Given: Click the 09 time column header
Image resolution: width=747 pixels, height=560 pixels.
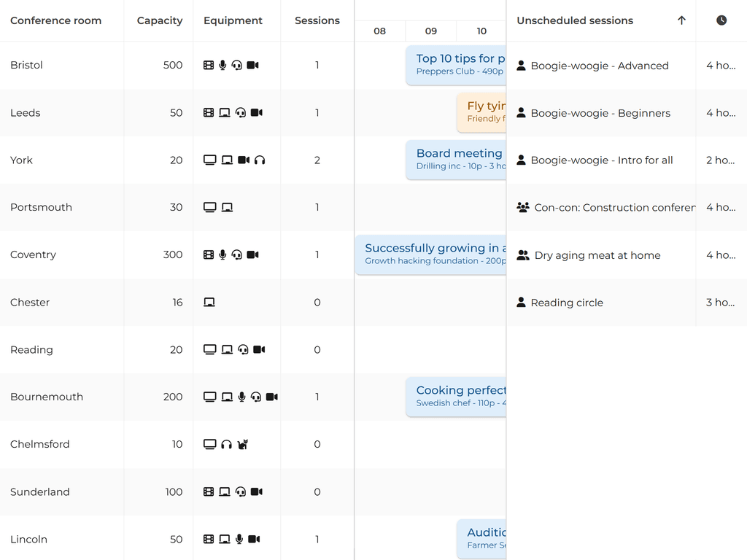Looking at the screenshot, I should [430, 31].
